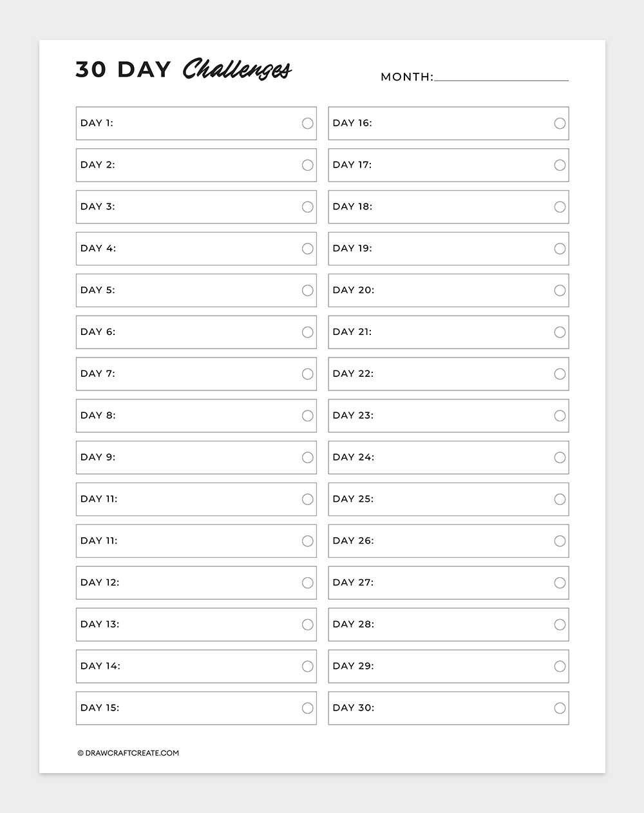644x813 pixels.
Task: Open the drawcraftcreate.com footer link
Action: 128,752
